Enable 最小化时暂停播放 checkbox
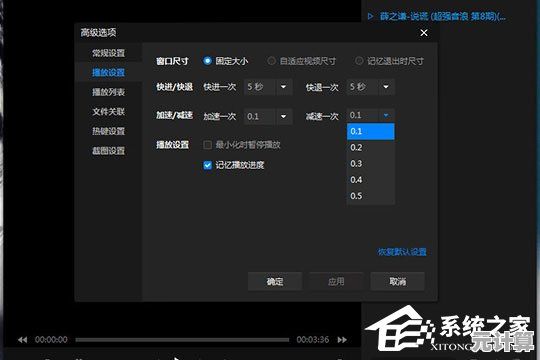Screen dimensions: 540x360 pos(207,145)
